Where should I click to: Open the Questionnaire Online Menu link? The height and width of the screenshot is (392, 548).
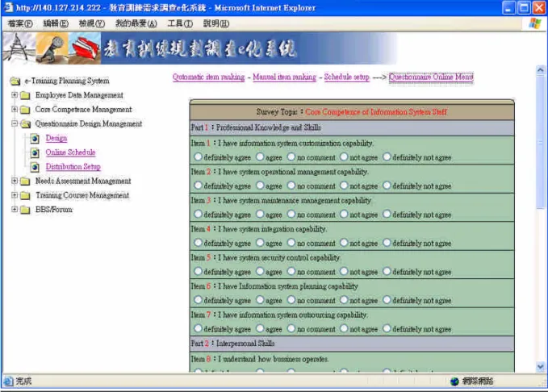coord(431,77)
